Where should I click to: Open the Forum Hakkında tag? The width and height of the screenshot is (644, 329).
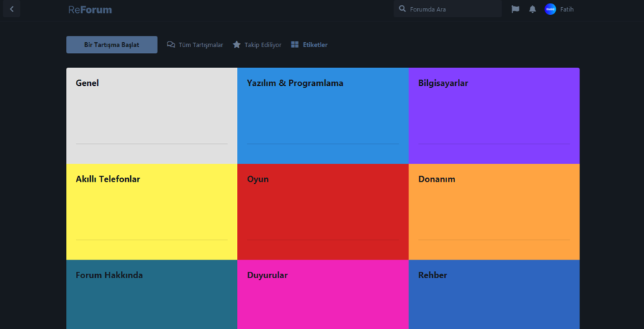tap(151, 295)
